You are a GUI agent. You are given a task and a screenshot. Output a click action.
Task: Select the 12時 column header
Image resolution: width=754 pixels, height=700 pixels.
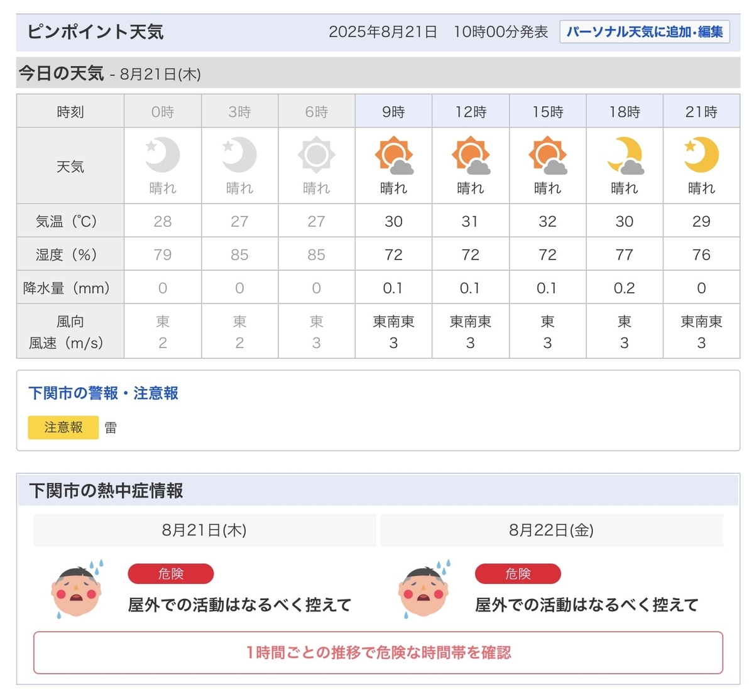471,112
